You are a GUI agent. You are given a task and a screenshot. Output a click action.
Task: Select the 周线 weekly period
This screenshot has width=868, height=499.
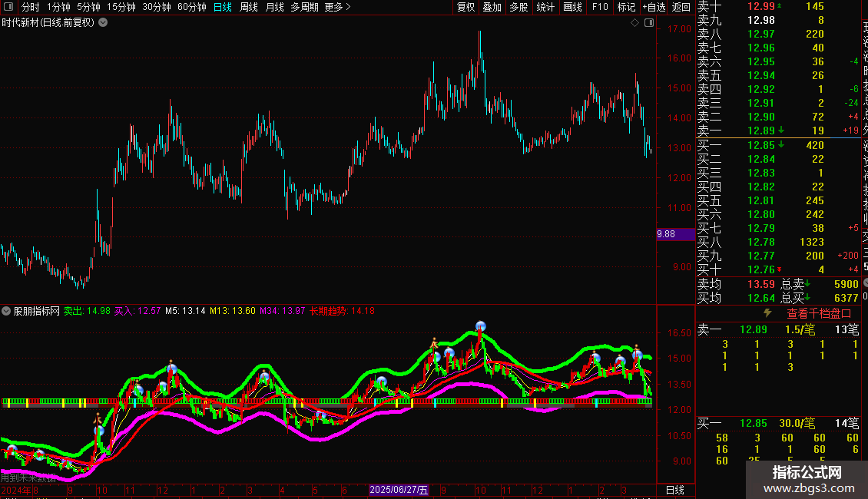tap(249, 7)
